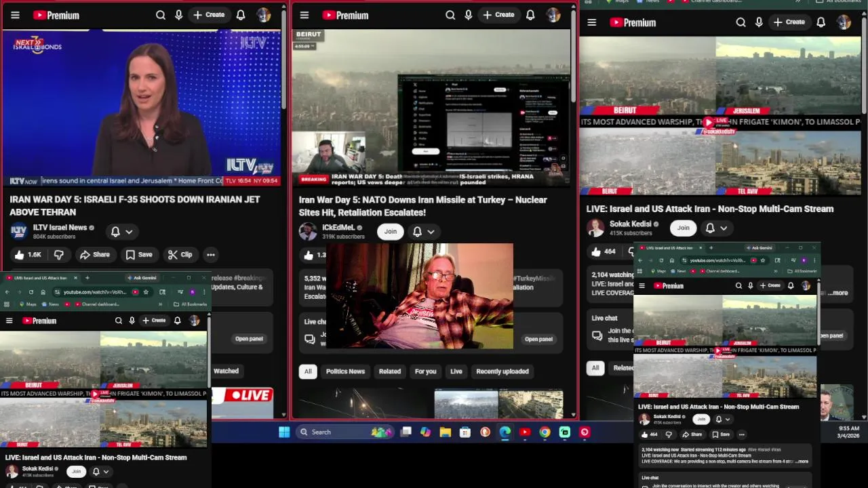
Task: Dislike stream in small window over Sokak page
Action: pos(669,434)
